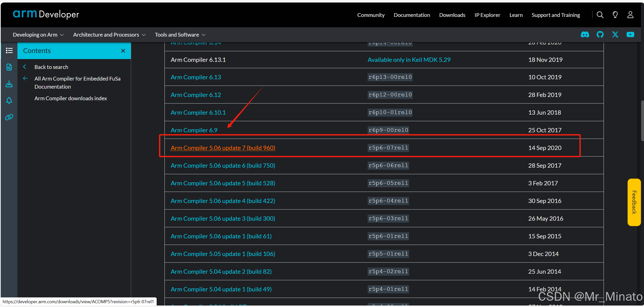Click Back to search link
Viewport: 644px width, 307px height.
point(51,67)
